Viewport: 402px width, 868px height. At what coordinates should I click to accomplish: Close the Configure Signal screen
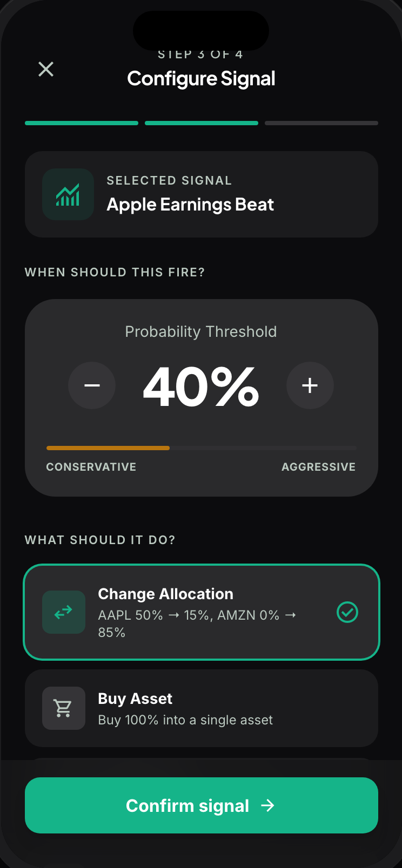pyautogui.click(x=46, y=69)
